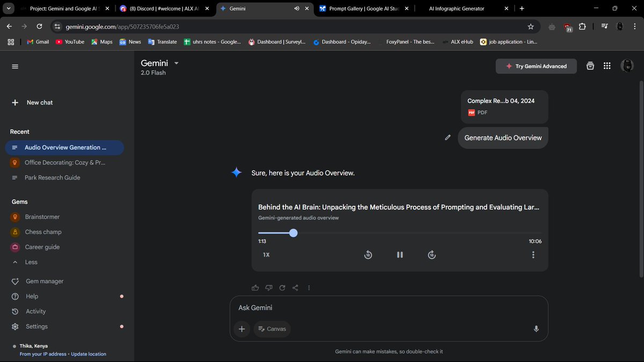
Task: Focus the Ask Gemini input field
Action: click(389, 308)
